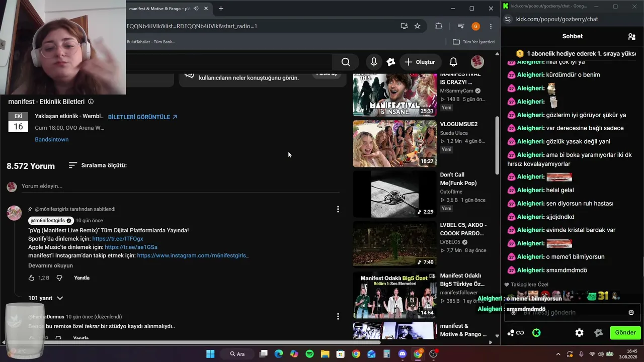This screenshot has width=644, height=362.
Task: Open the @m6nifestgirls channel name
Action: pyautogui.click(x=51, y=221)
